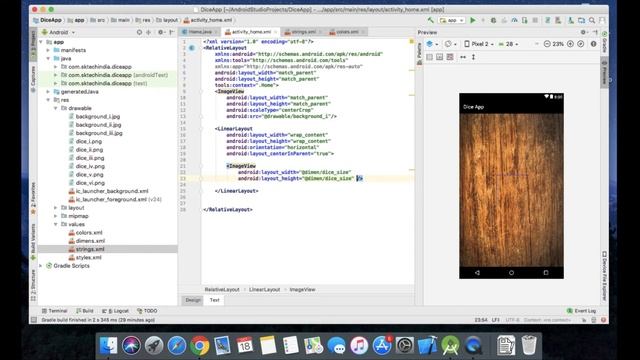Hide the Project panel using the hide icon
640x360 pixels.
click(x=171, y=32)
